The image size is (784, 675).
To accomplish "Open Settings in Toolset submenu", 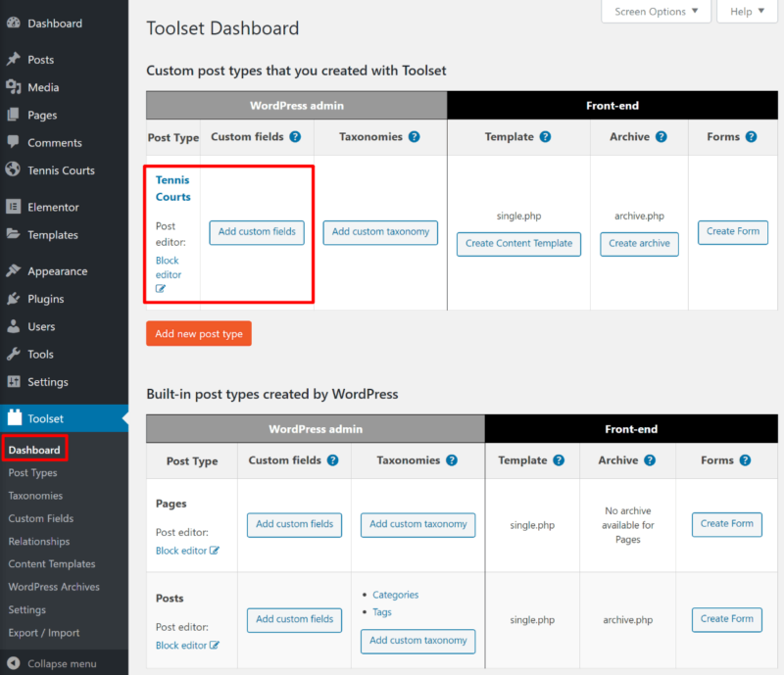I will pos(27,609).
